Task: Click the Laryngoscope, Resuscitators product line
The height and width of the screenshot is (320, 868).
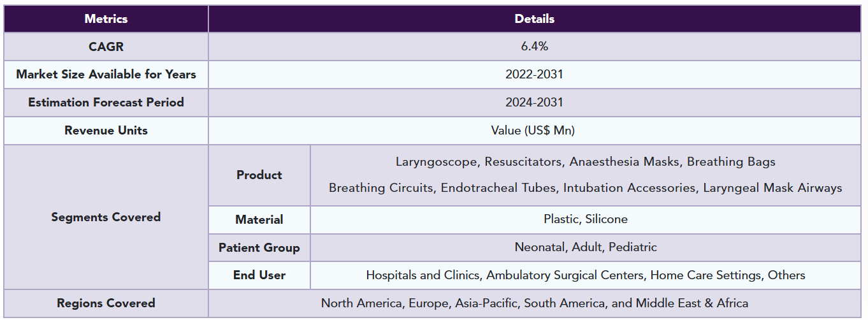Action: [x=585, y=162]
